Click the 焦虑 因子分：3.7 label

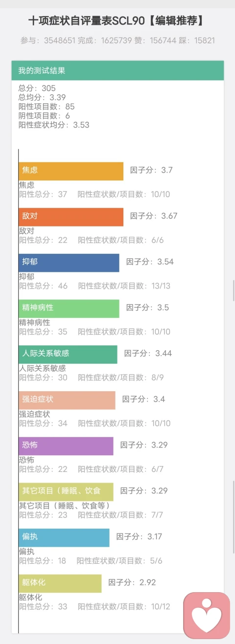[x=151, y=170]
